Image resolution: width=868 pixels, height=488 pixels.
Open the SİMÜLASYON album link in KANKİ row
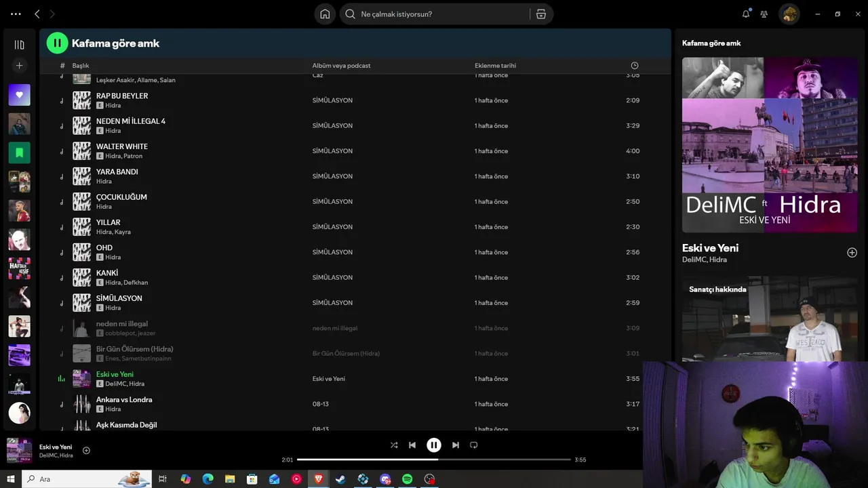(x=332, y=277)
